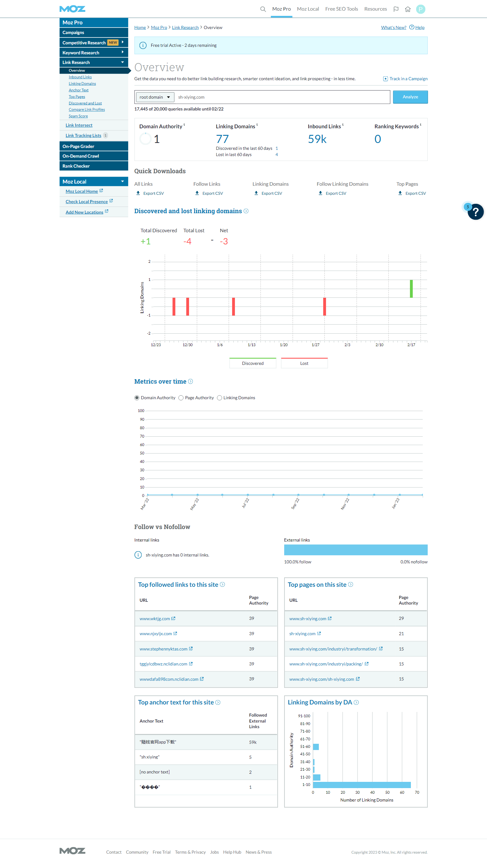The width and height of the screenshot is (487, 868).
Task: Open Link Tracking Lists link
Action: (83, 135)
